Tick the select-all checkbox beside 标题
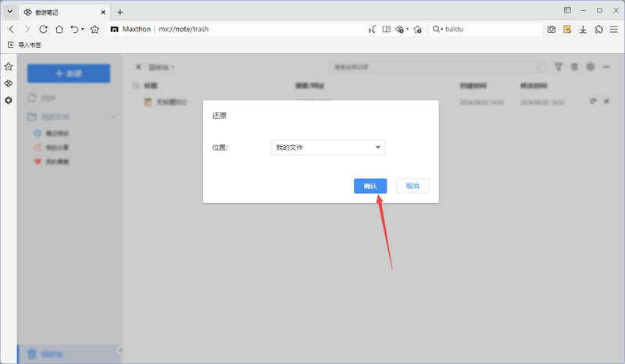Image resolution: width=625 pixels, height=364 pixels. point(136,85)
